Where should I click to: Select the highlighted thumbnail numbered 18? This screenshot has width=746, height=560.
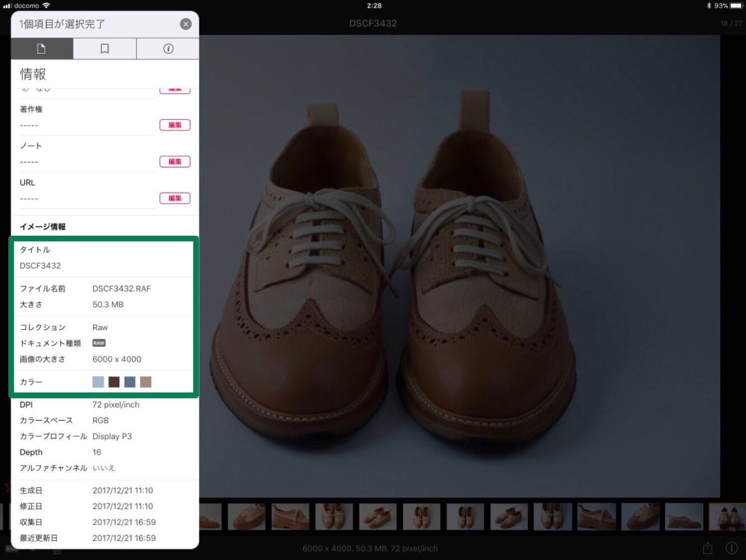click(x=727, y=517)
